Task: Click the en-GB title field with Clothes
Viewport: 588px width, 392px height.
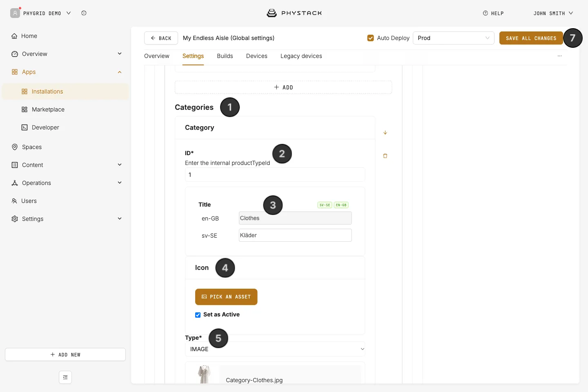Action: (295, 218)
